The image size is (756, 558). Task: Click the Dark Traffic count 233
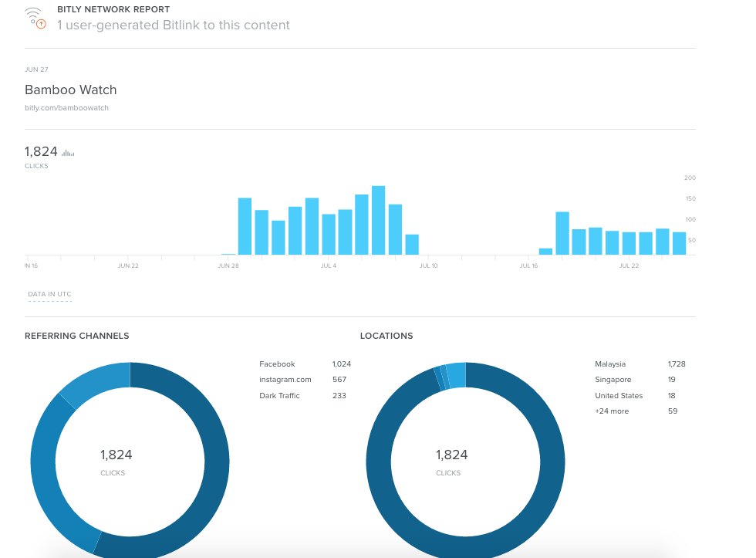(x=339, y=395)
